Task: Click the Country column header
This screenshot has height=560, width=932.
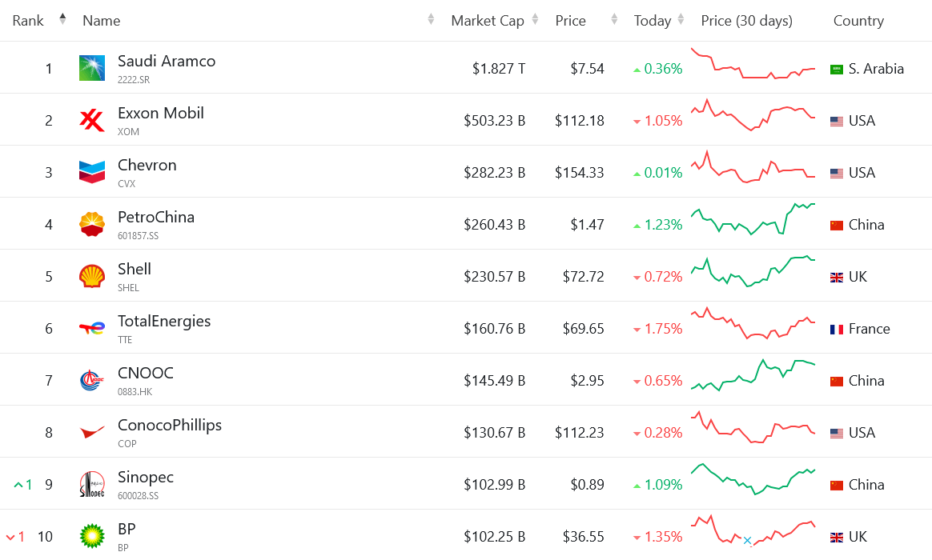Action: [858, 21]
